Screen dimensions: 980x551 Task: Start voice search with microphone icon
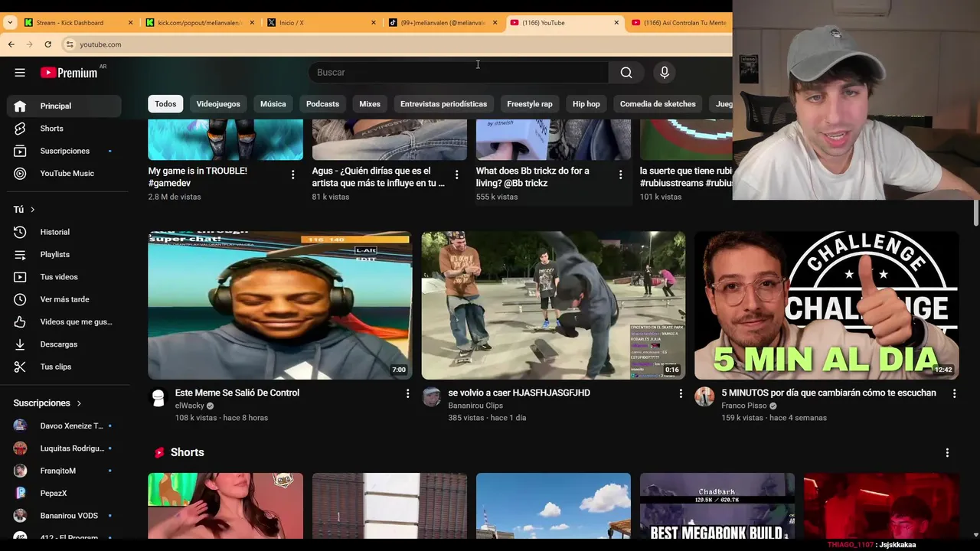click(665, 73)
